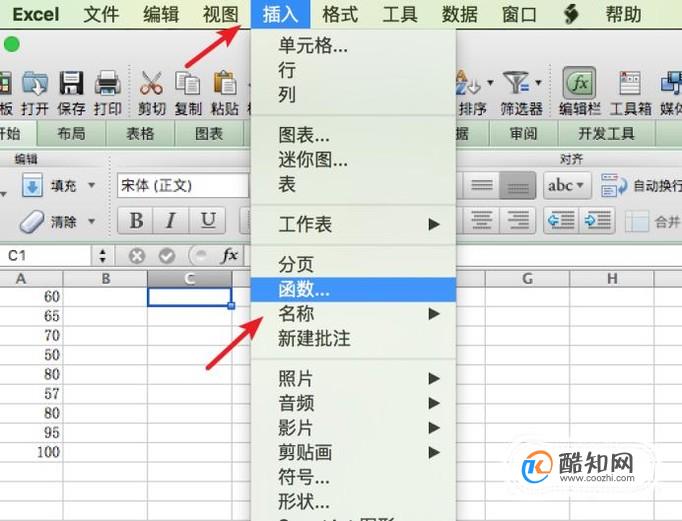Switch to the 图表 ribbon tab

click(x=209, y=134)
